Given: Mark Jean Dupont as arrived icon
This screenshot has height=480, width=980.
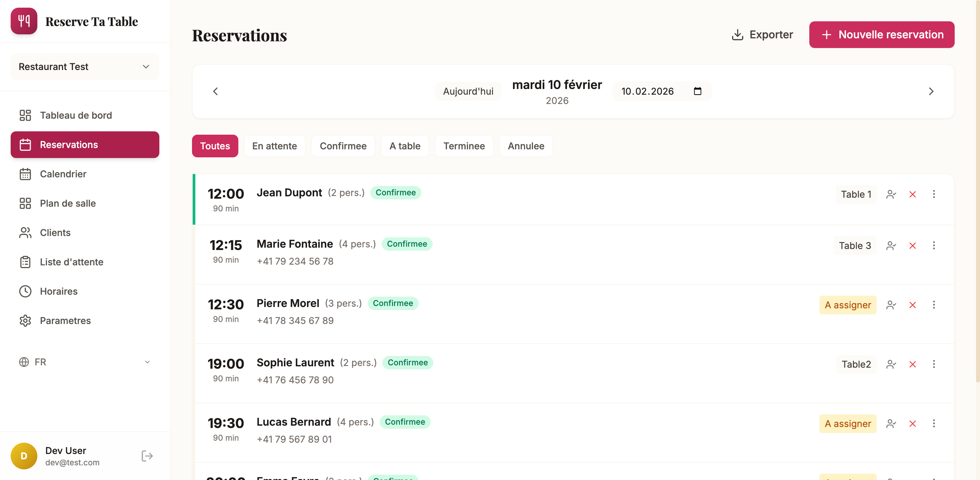Looking at the screenshot, I should coord(891,194).
